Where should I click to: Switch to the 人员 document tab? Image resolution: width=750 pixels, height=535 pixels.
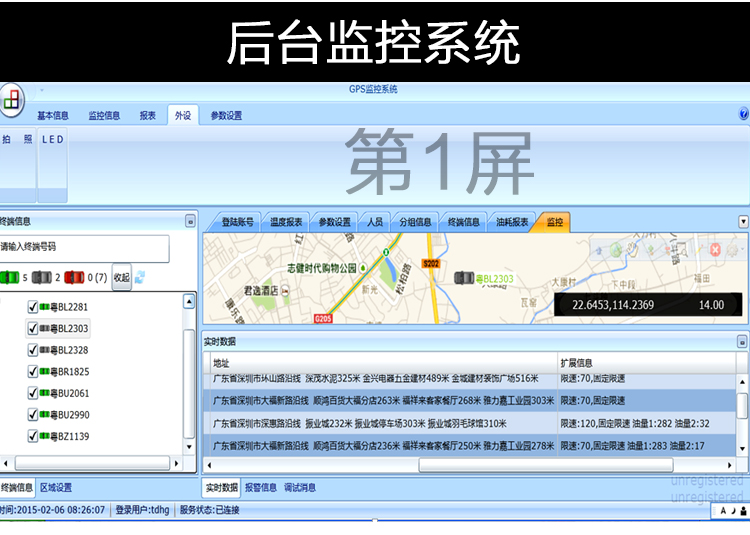375,222
